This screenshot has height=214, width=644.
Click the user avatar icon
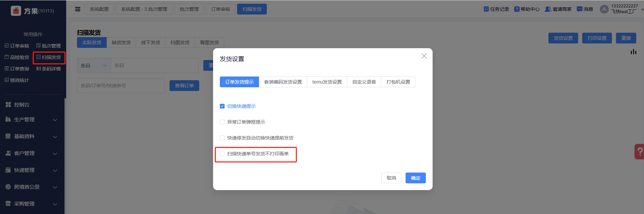(x=604, y=9)
